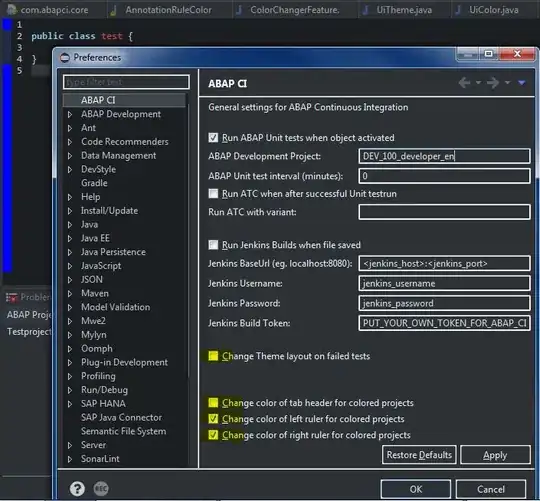540x501 pixels.
Task: Open the forward history dropdown arrow
Action: 507,83
